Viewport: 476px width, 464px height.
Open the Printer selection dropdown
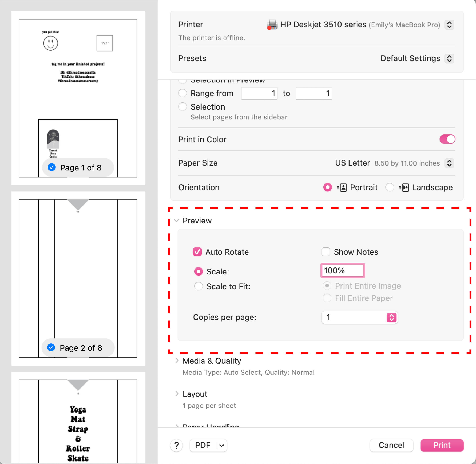450,25
